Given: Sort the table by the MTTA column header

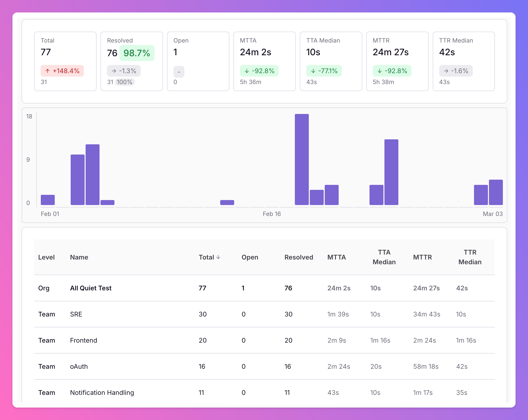Looking at the screenshot, I should coord(337,257).
